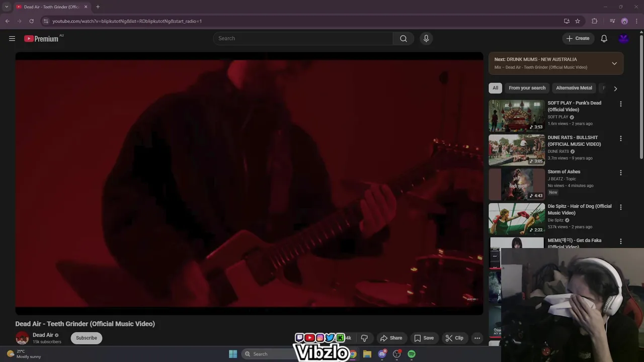Click the Create button
Image resolution: width=644 pixels, height=362 pixels.
click(x=578, y=39)
